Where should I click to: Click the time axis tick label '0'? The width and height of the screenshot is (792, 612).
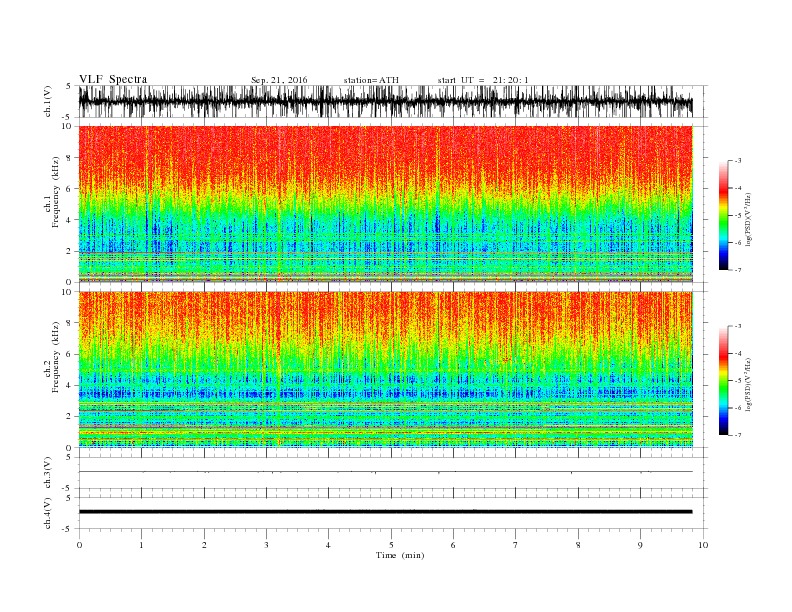[79, 545]
